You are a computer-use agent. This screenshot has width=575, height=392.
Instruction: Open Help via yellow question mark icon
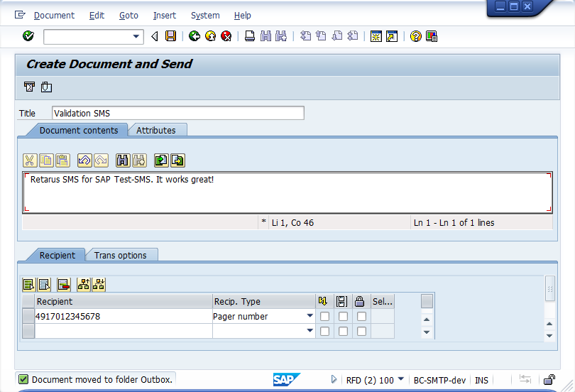(x=416, y=36)
